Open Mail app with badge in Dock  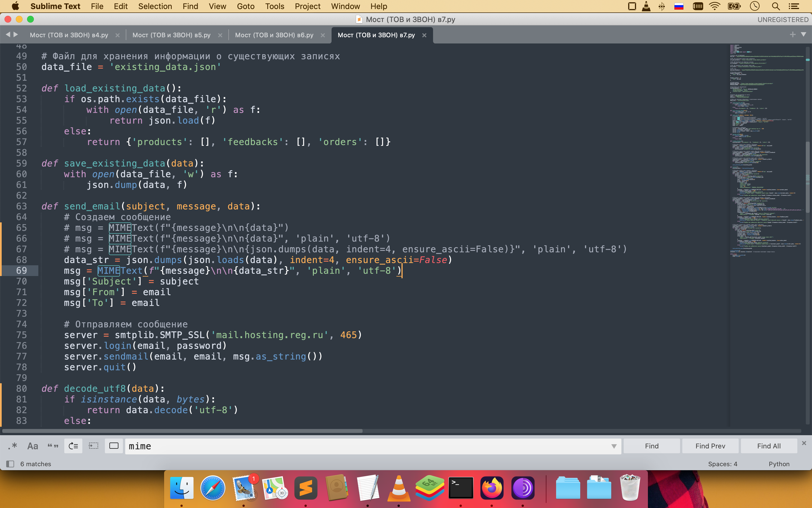point(244,488)
